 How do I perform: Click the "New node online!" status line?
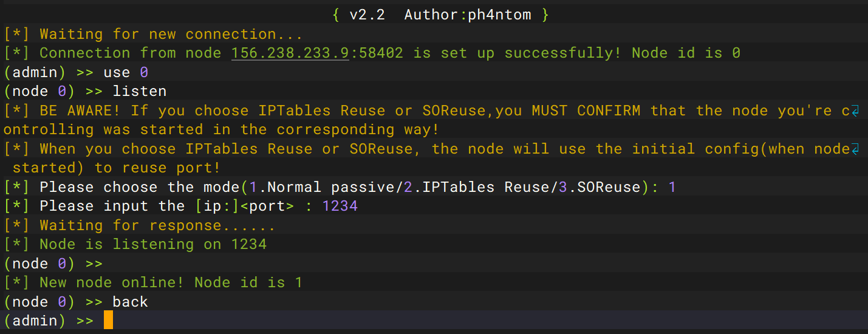(115, 282)
